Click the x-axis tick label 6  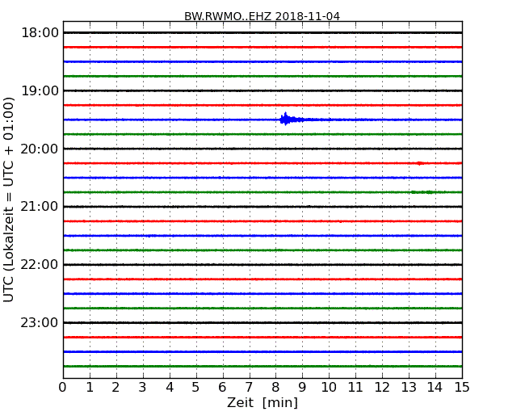(x=222, y=388)
